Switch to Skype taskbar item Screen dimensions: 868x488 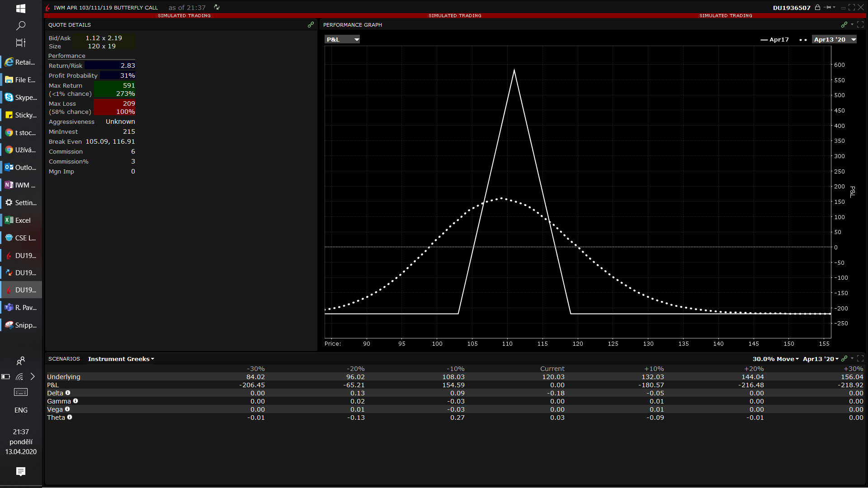coord(21,98)
